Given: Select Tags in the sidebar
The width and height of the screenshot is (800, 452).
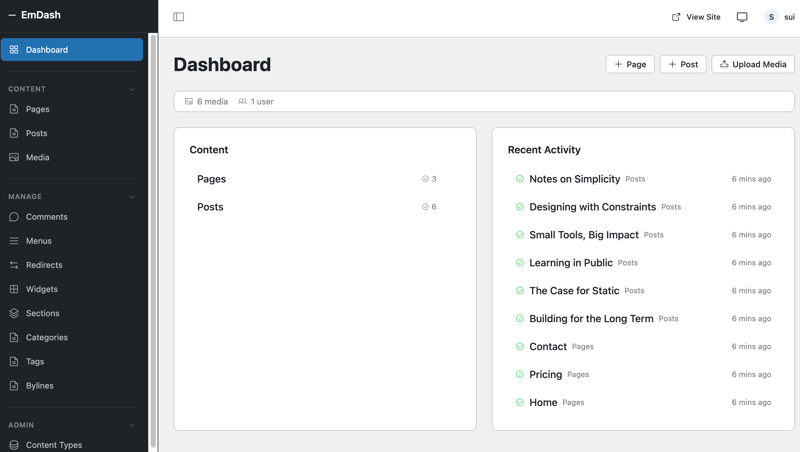Looking at the screenshot, I should click(35, 361).
